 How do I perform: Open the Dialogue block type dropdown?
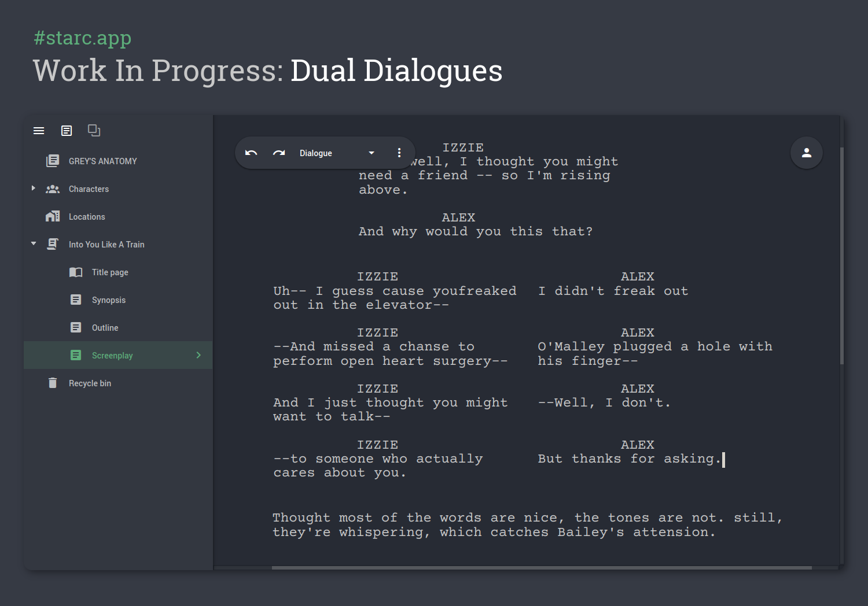coord(337,153)
